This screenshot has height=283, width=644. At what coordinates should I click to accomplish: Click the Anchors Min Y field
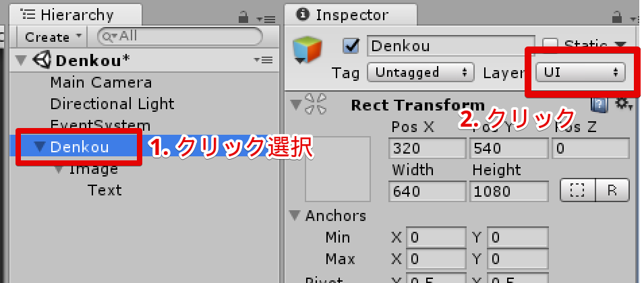point(517,237)
